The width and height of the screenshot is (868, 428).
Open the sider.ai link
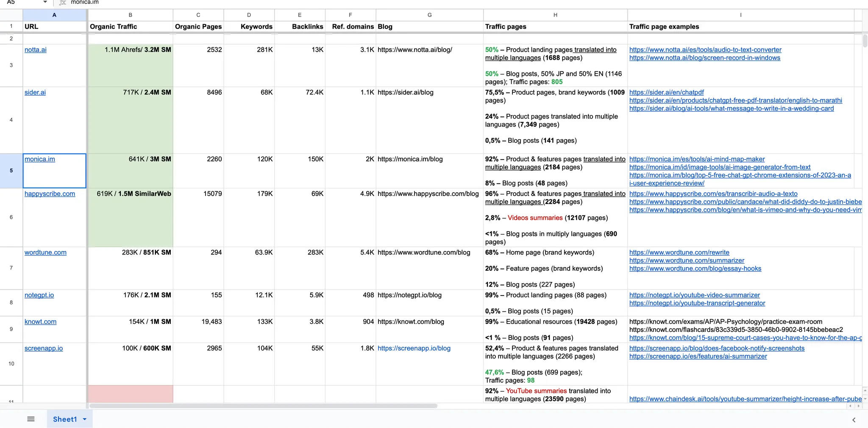click(35, 92)
